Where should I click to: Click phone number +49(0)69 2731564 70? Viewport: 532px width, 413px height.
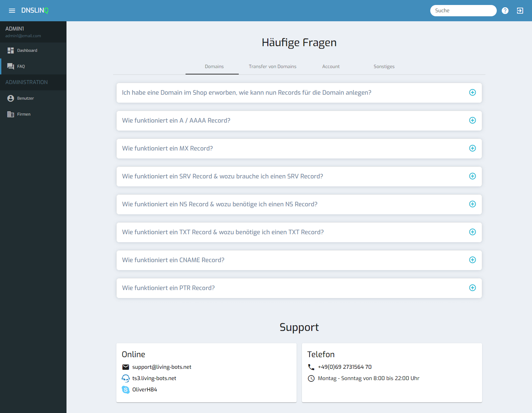345,367
